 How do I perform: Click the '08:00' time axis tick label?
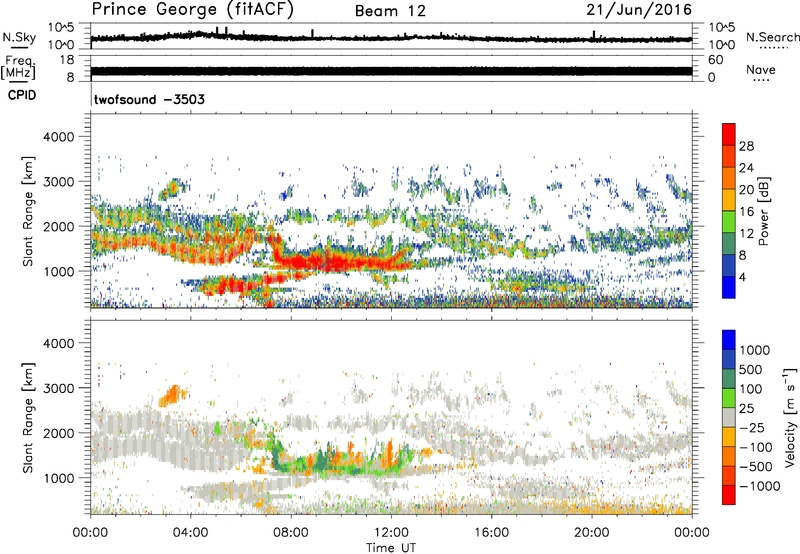(x=291, y=533)
